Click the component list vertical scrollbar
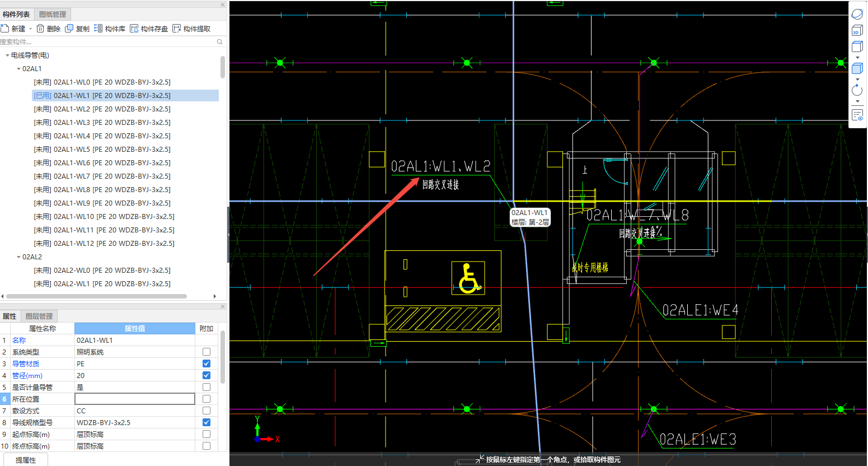This screenshot has width=868, height=466. click(223, 67)
